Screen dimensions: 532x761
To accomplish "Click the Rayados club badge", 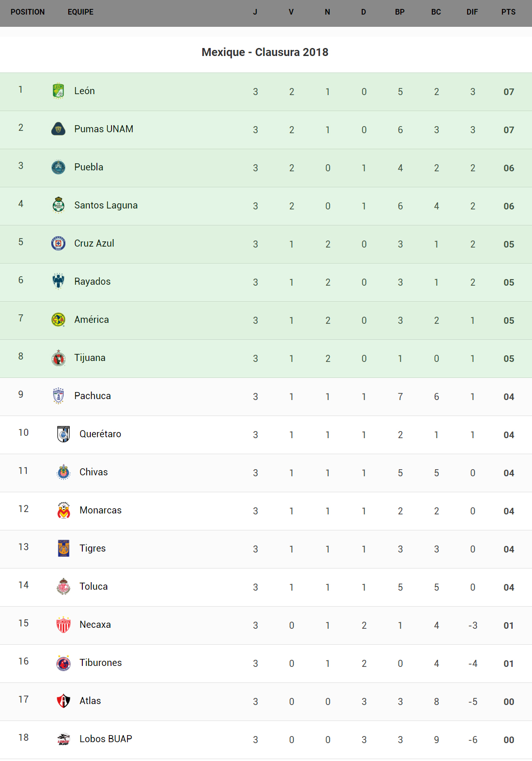I will coord(58,281).
